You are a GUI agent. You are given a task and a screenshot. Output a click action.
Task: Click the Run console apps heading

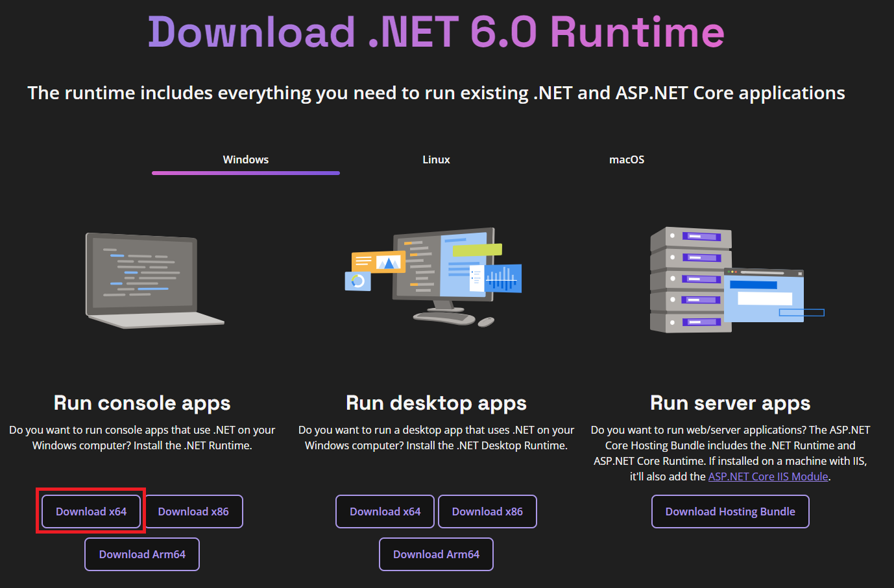coord(141,403)
